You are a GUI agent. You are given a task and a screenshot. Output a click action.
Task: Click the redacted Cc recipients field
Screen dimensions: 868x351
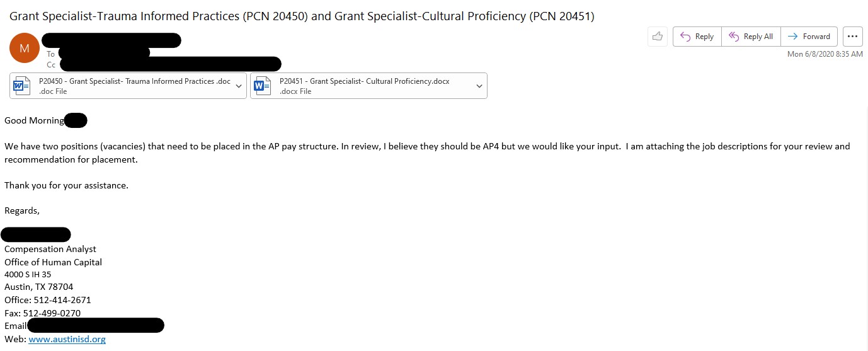click(x=170, y=64)
